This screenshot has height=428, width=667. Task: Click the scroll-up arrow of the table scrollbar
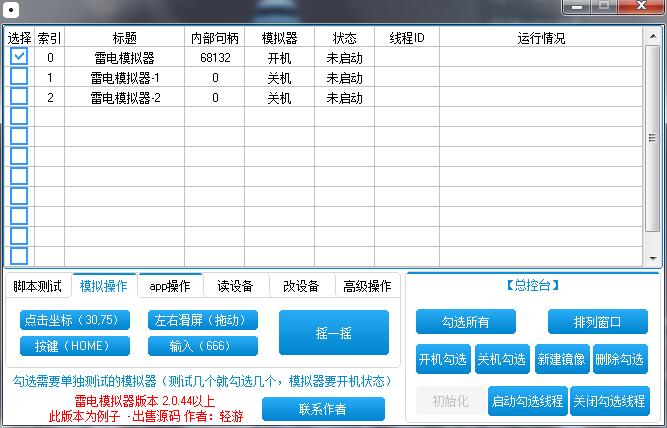click(653, 37)
